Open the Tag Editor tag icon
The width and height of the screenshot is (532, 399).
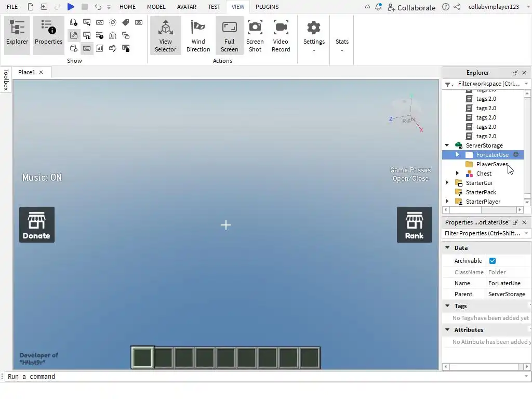click(126, 22)
